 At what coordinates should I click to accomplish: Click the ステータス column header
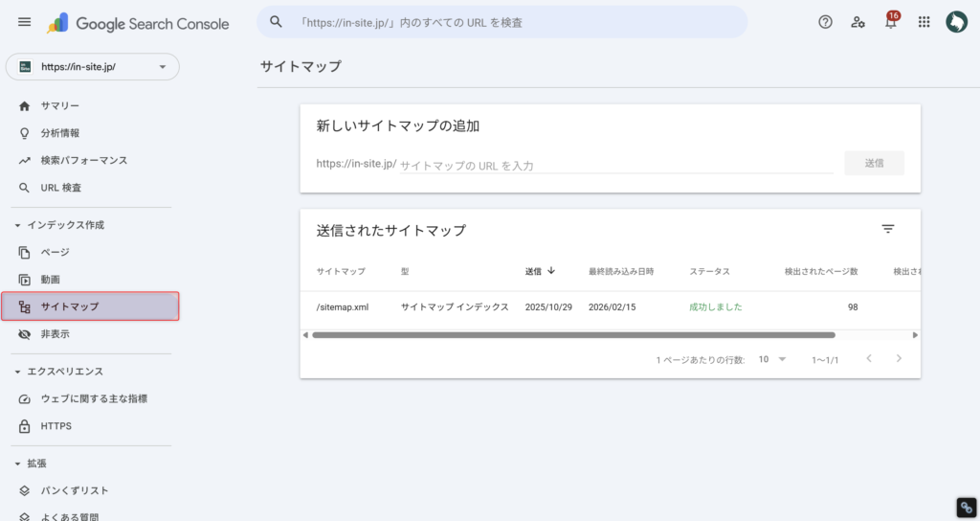tap(709, 271)
